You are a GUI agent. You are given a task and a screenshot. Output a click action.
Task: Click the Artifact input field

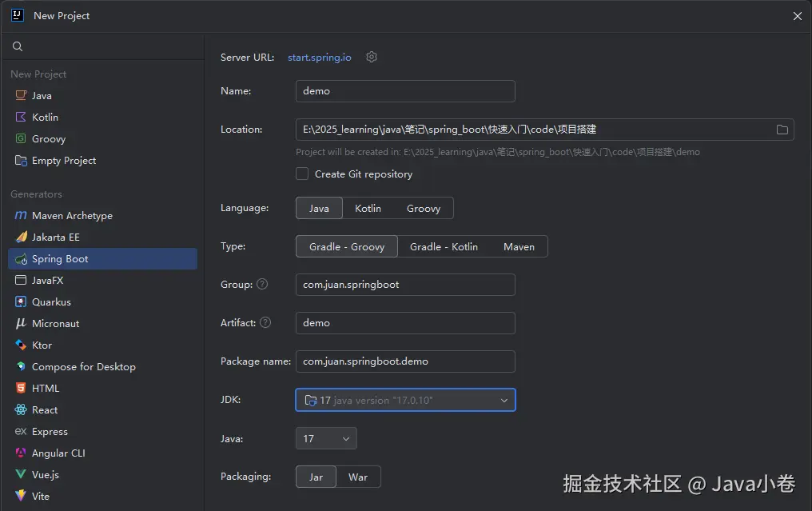click(405, 323)
